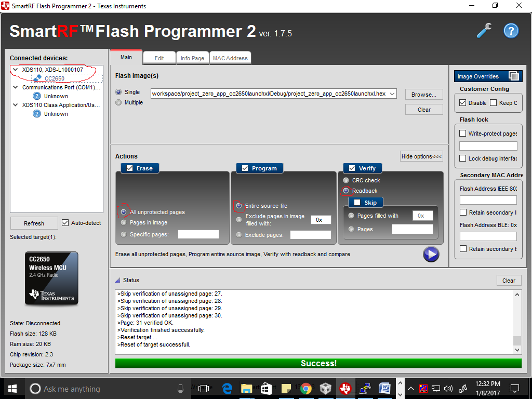Click the Unknown device under Communications Port
The height and width of the screenshot is (399, 532).
[56, 96]
